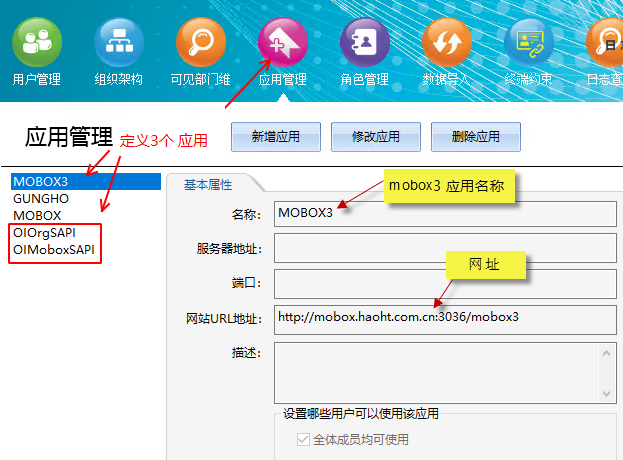623x460 pixels.
Task: Open the 终端约束 terminal constraint icon
Action: 529,42
